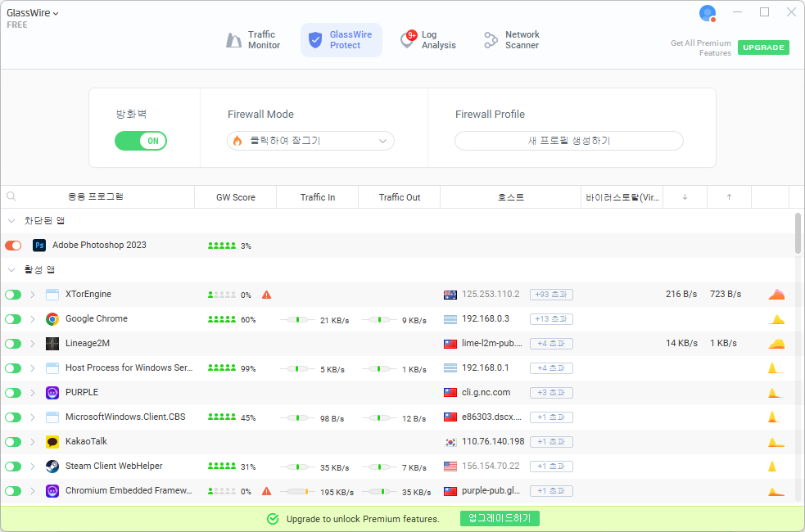805x532 pixels.
Task: Collapse the 활성 앱 section
Action: (11, 270)
